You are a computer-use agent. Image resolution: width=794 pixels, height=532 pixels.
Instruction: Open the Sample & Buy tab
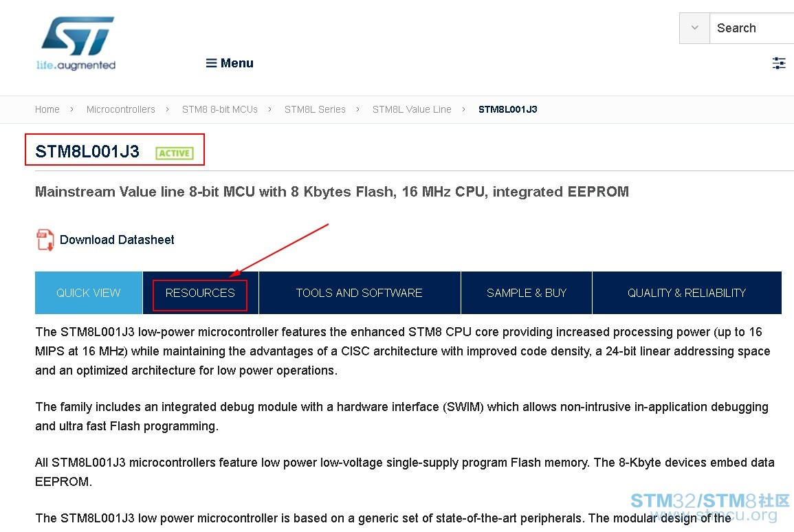tap(527, 293)
